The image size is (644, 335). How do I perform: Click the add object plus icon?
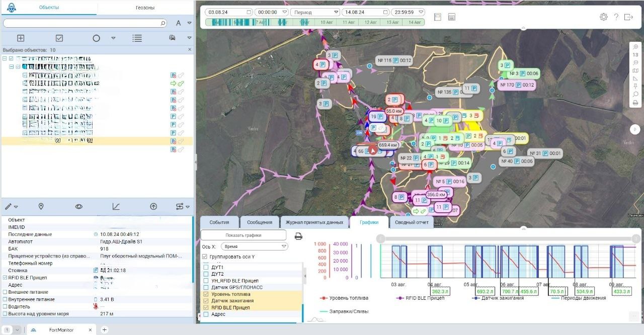tap(21, 38)
